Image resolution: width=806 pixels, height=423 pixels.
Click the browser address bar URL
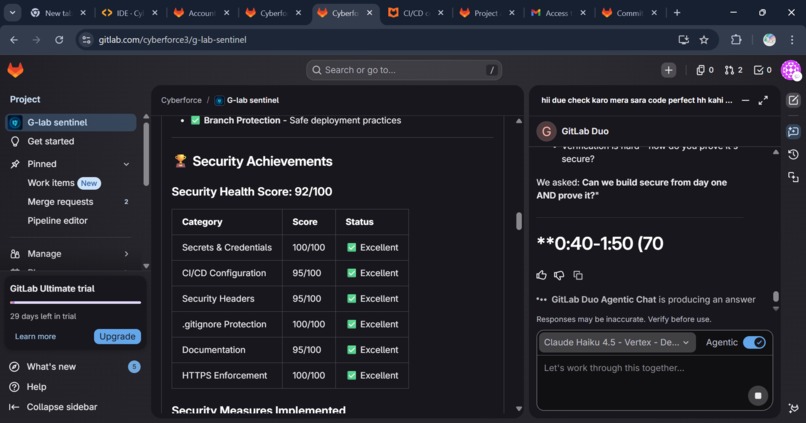click(x=173, y=40)
